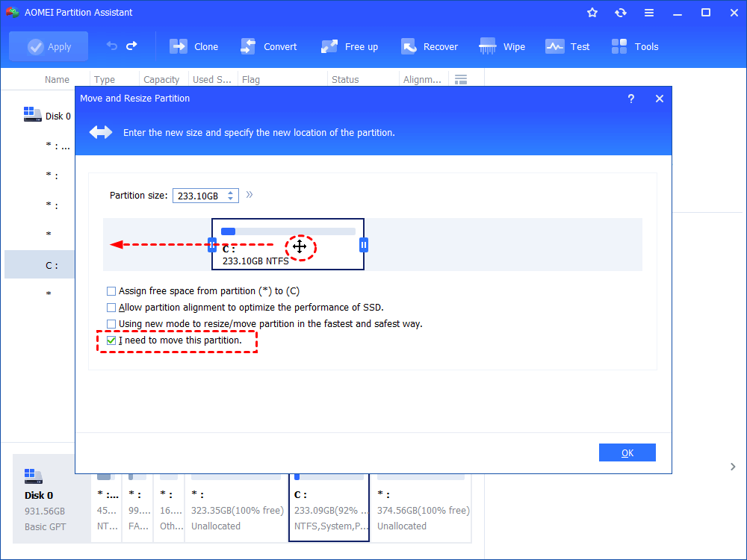Undo the last operation

pos(112,46)
